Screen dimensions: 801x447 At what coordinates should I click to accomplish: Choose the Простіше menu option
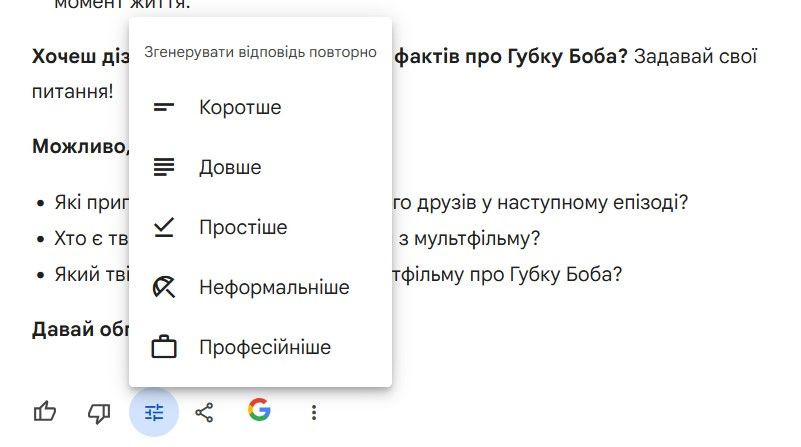click(243, 228)
